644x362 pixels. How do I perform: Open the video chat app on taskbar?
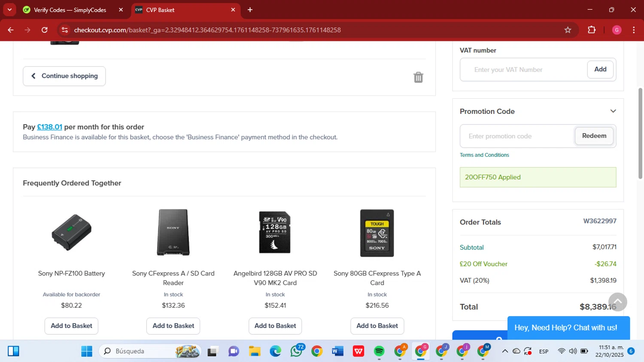pos(234,351)
